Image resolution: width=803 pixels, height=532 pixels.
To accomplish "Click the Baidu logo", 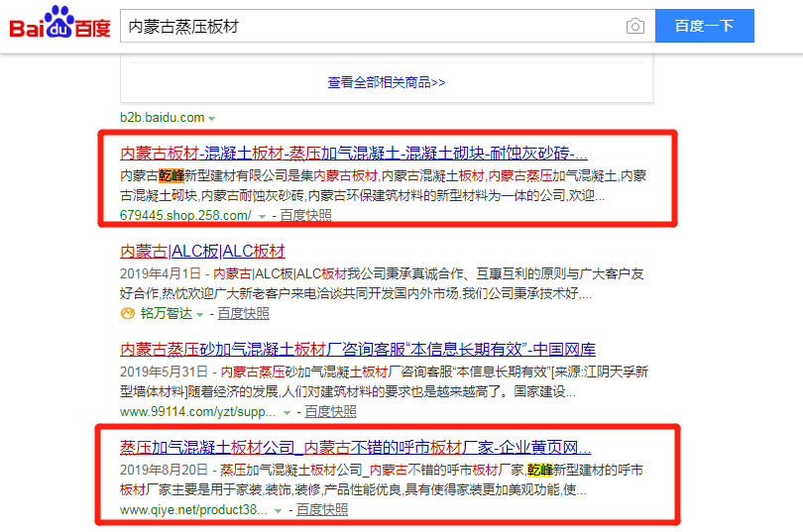I will (x=59, y=23).
